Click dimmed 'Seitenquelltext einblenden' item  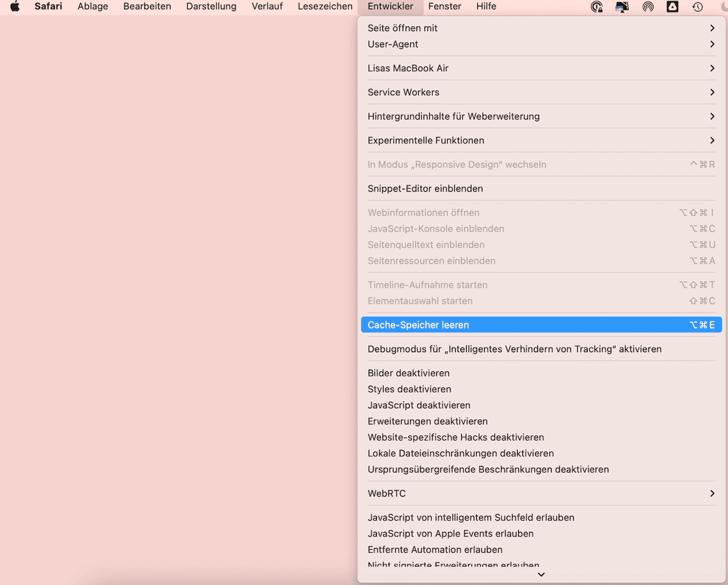point(541,245)
